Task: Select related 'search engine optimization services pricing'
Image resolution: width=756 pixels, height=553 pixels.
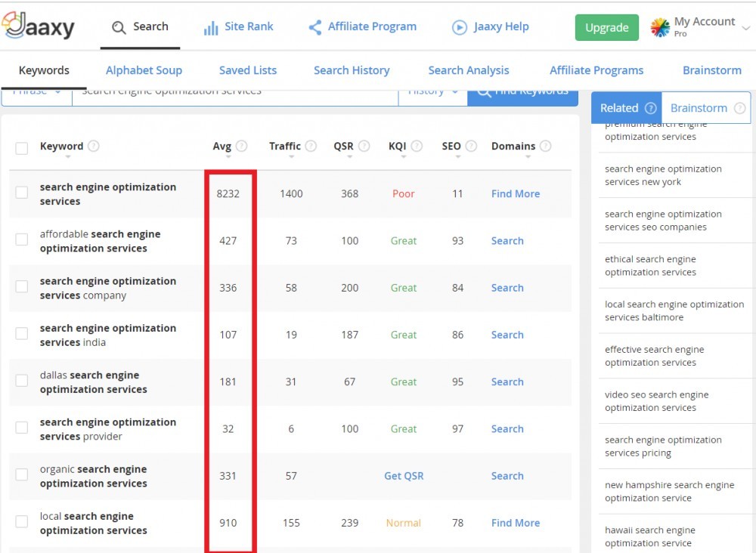Action: coord(663,446)
